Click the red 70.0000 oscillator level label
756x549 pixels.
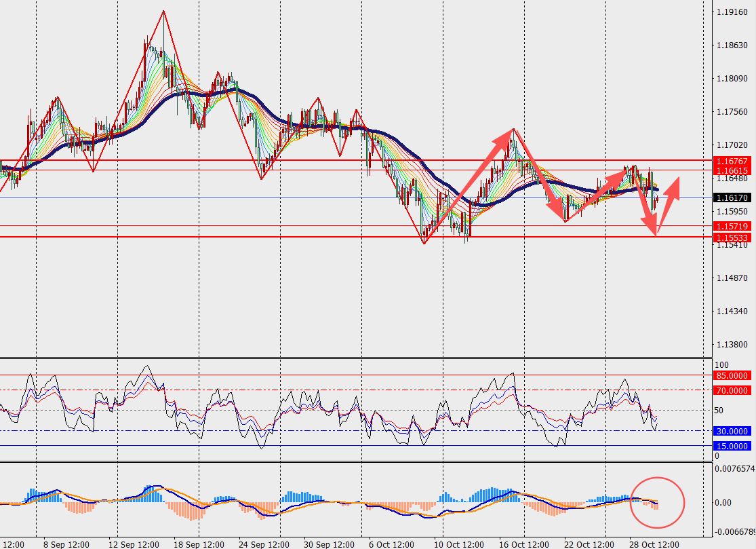(x=732, y=390)
